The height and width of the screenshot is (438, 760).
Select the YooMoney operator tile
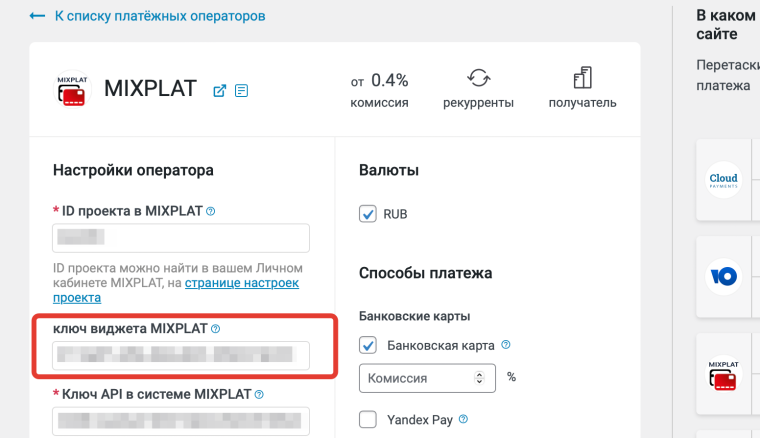coord(723,276)
